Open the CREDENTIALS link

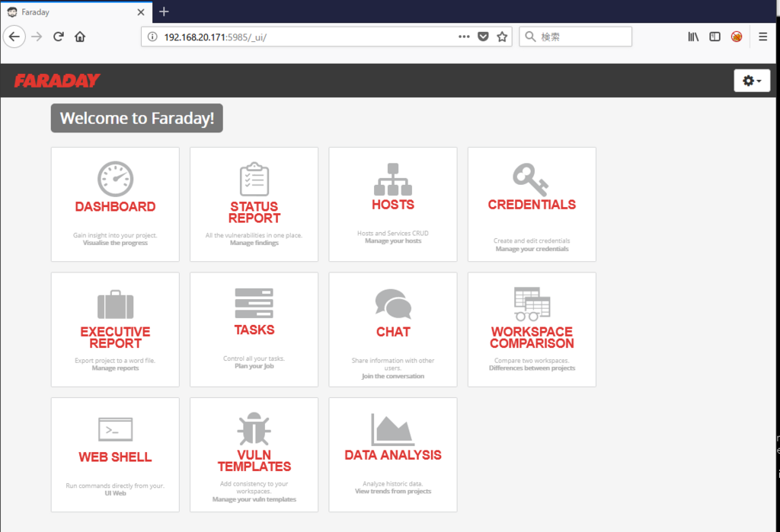(532, 205)
